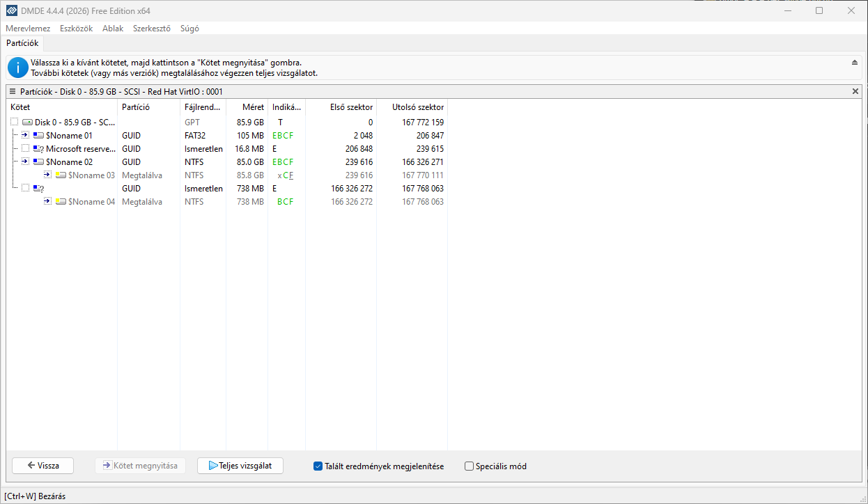Screen dimensions: 868x504
Task: Click the Partíciók - Disk 0 panel title
Action: click(121, 91)
